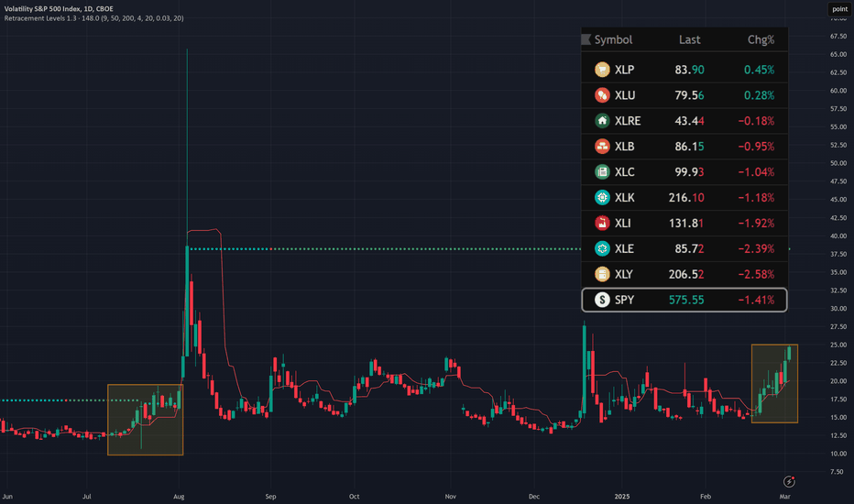The width and height of the screenshot is (854, 504).
Task: Click the 15.00 price axis label
Action: pos(838,417)
